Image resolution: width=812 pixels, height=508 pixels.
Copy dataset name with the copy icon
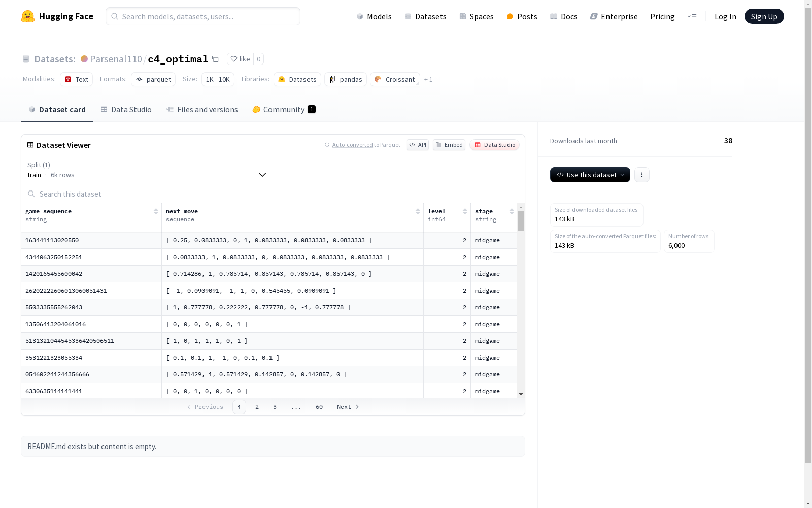pos(215,59)
